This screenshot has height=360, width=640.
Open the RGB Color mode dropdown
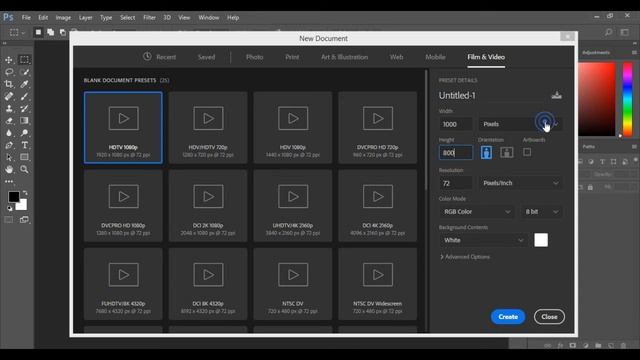pos(477,212)
